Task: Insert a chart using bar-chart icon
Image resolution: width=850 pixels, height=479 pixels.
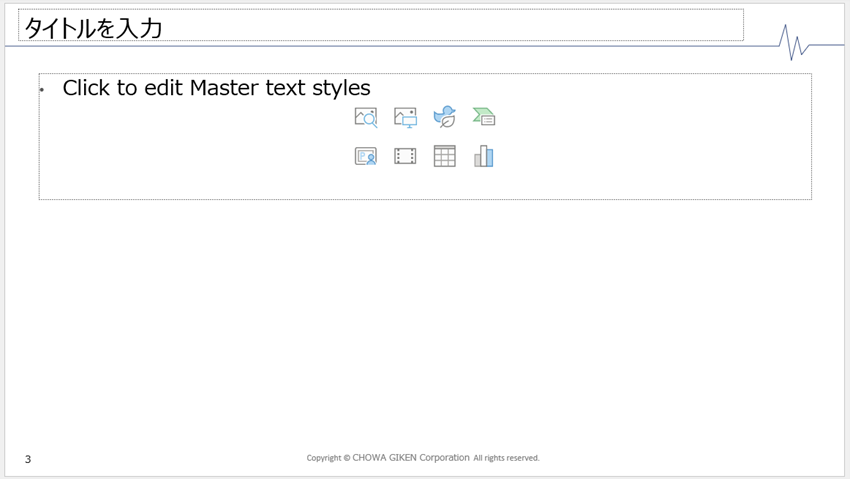Action: [484, 156]
